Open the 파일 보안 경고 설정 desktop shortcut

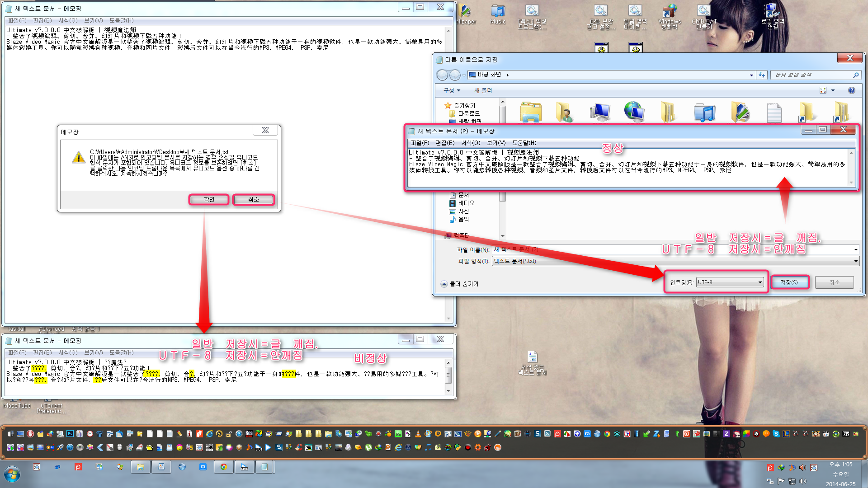click(601, 17)
